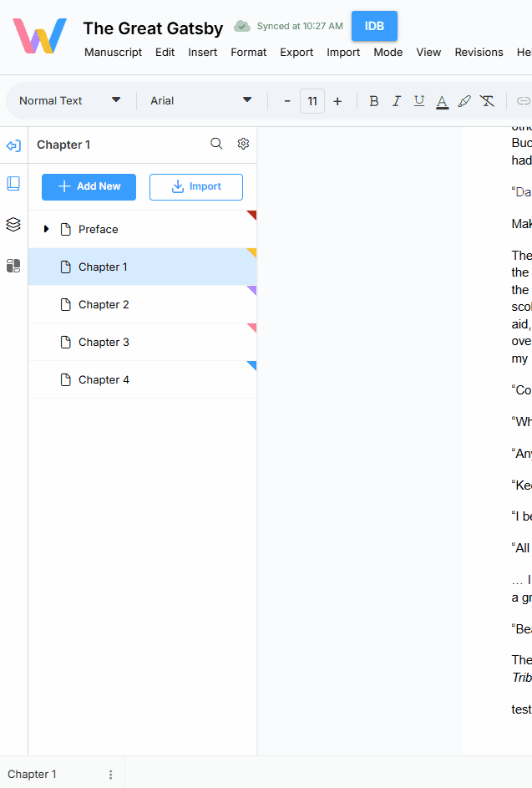Open the Manuscript menu
The image size is (532, 788).
click(x=113, y=52)
